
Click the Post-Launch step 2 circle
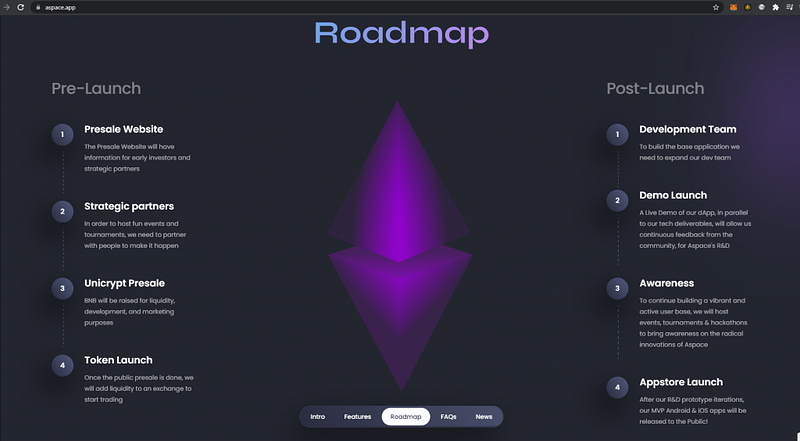click(617, 201)
